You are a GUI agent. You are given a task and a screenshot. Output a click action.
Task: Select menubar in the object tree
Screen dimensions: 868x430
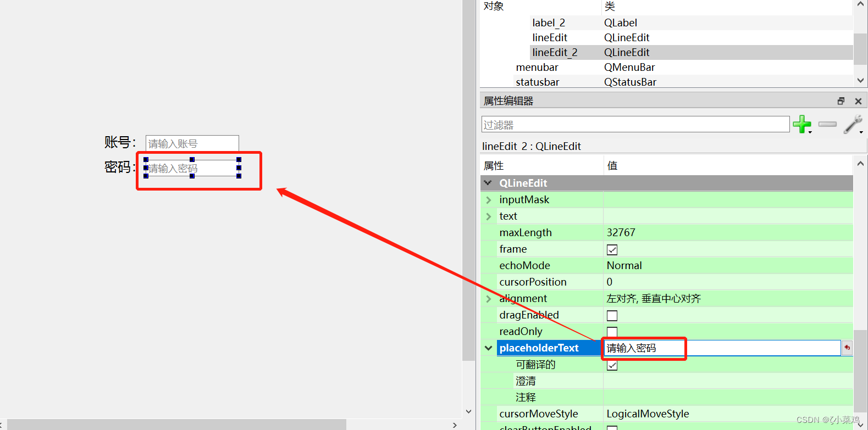pos(537,67)
